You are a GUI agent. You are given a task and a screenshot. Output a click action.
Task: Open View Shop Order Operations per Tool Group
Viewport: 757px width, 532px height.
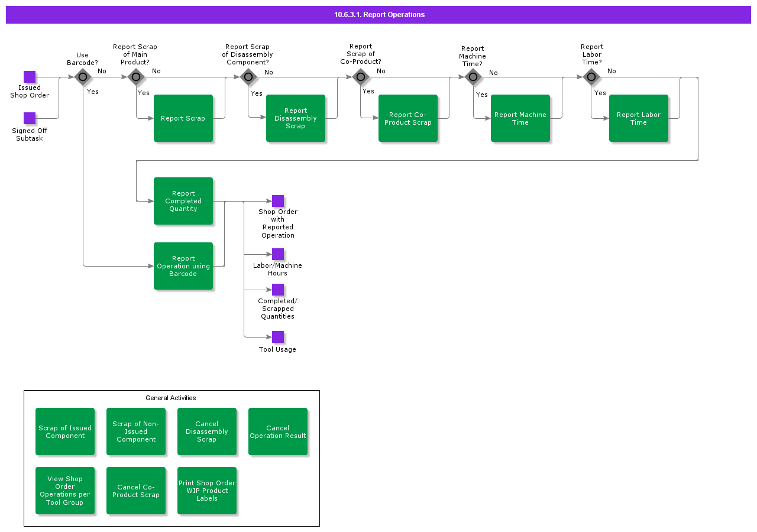click(65, 491)
